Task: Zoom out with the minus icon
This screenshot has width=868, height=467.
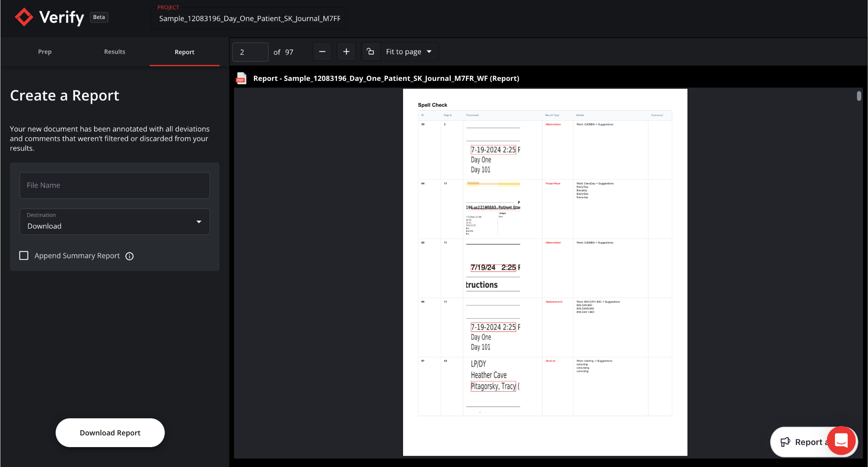Action: [322, 52]
